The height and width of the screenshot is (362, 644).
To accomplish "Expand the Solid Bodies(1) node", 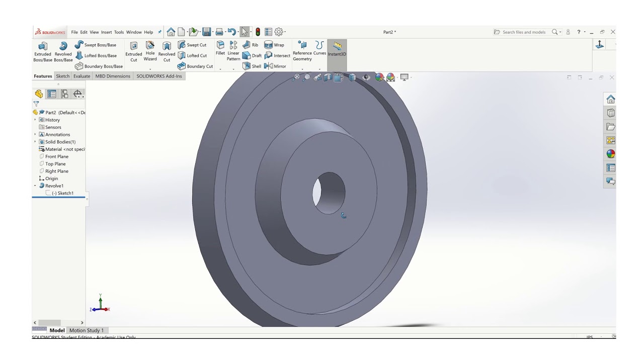I will click(35, 142).
